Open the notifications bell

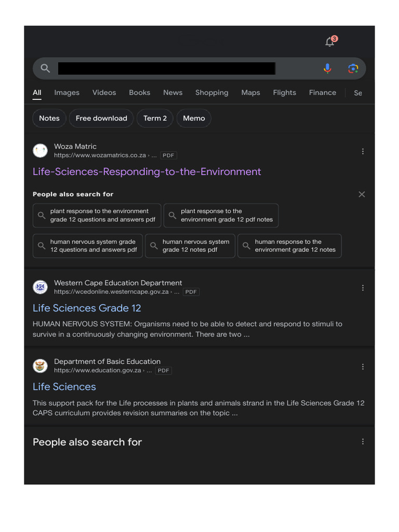pos(330,42)
